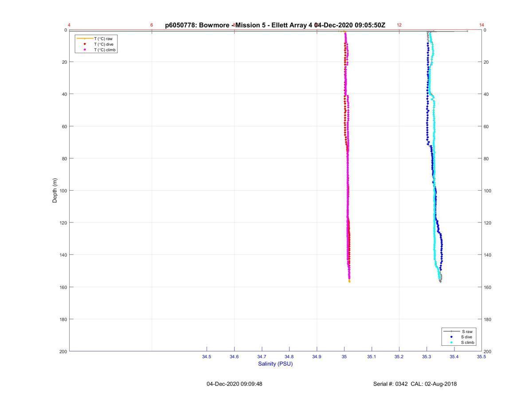The width and height of the screenshot is (532, 395).
Task: Click right depth axis tick 100
Action: [488, 191]
